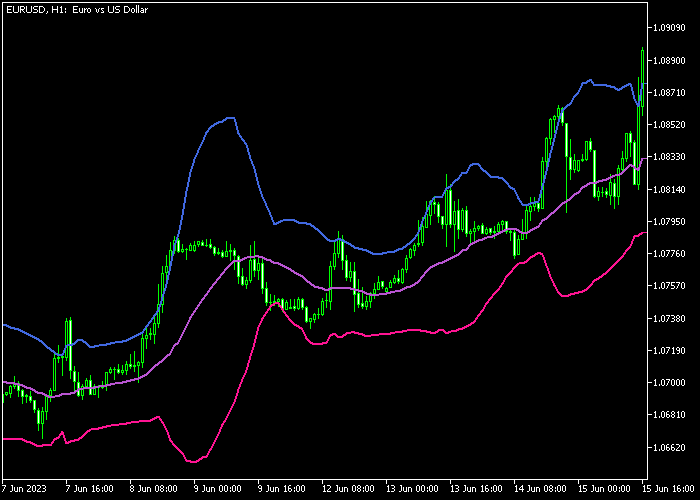Viewport: 700px width, 500px height.
Task: Click the chart title 'EURUSD, H1: Euro vs US Dollar'
Action: point(77,9)
